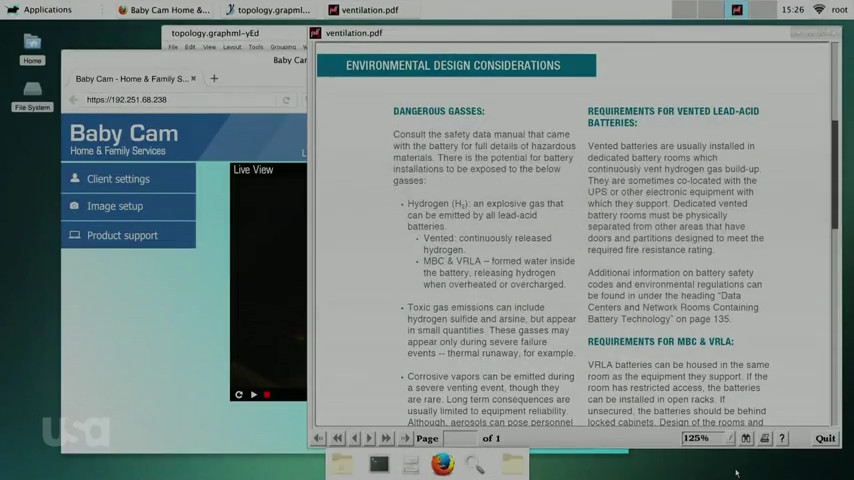Click the root user label

pyautogui.click(x=839, y=10)
